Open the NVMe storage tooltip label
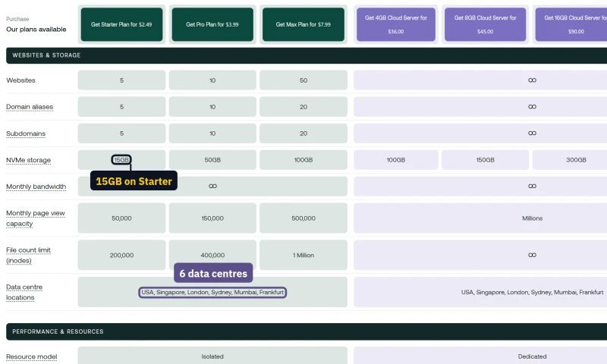The height and width of the screenshot is (364, 607). click(28, 160)
